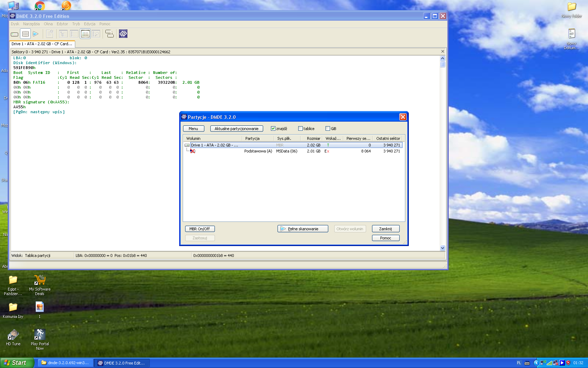The image size is (588, 368).
Task: Click the [PgDn: następny wpis] link
Action: coord(39,112)
